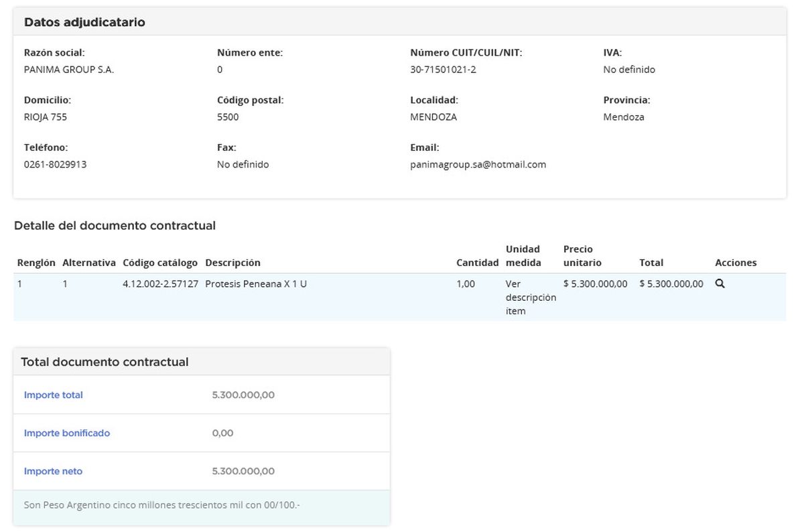Viewport: 804px width, 532px height.
Task: Click the Importe neto label
Action: click(54, 471)
